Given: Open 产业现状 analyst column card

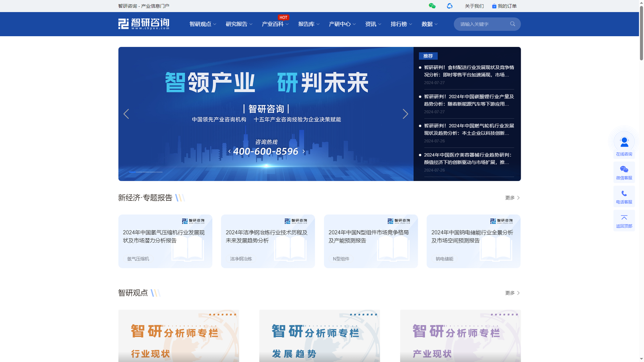Looking at the screenshot, I should (460, 336).
